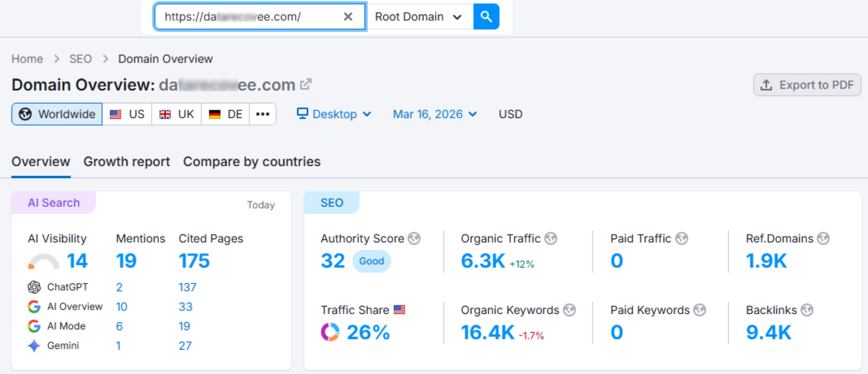Click the search magnifier button
This screenshot has width=868, height=374.
click(x=486, y=17)
